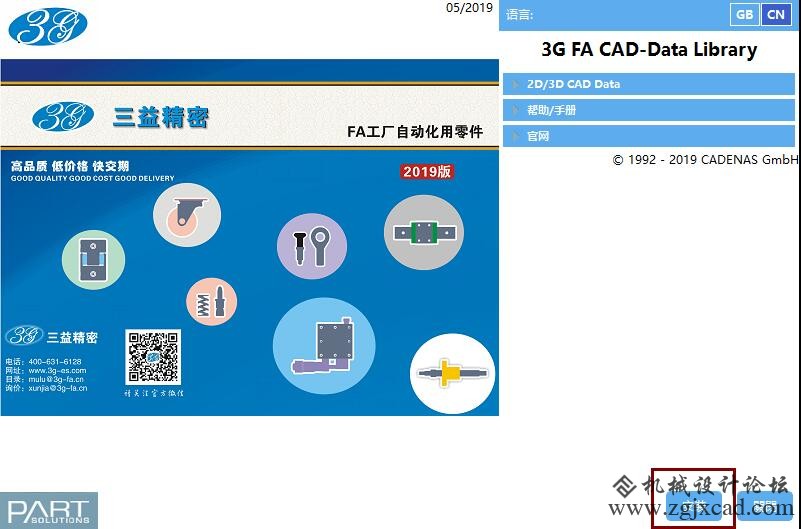Click the 05/2019 date text
The height and width of the screenshot is (529, 801).
point(469,8)
